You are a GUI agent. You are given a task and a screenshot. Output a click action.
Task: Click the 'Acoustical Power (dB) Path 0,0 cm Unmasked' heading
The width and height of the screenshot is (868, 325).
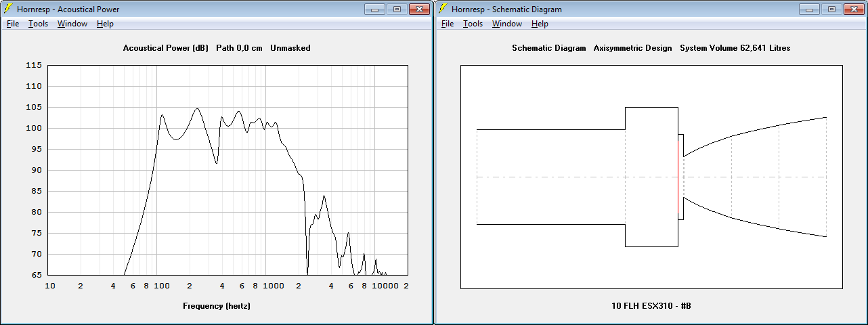pos(217,48)
